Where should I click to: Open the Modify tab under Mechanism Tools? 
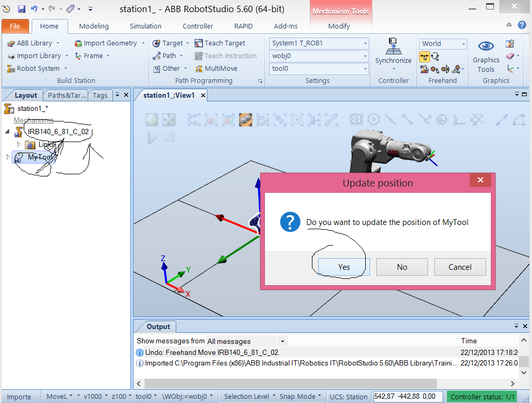click(339, 26)
